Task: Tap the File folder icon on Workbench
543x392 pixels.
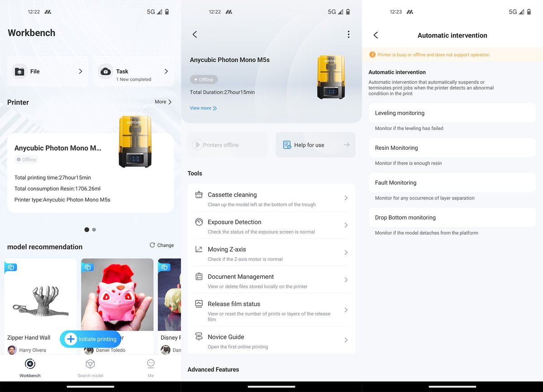Action: click(x=19, y=72)
